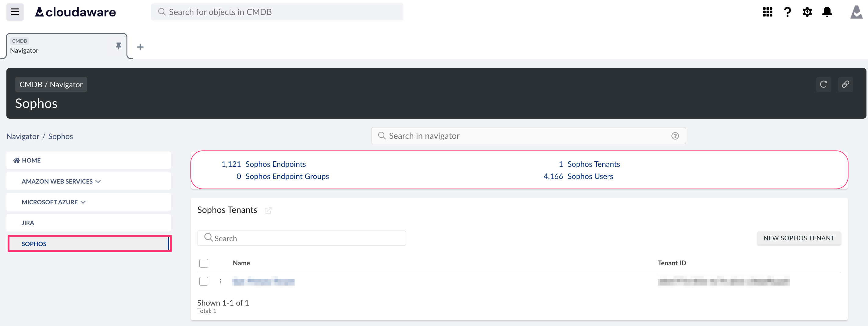868x326 pixels.
Task: Open the hamburger main menu
Action: (15, 12)
